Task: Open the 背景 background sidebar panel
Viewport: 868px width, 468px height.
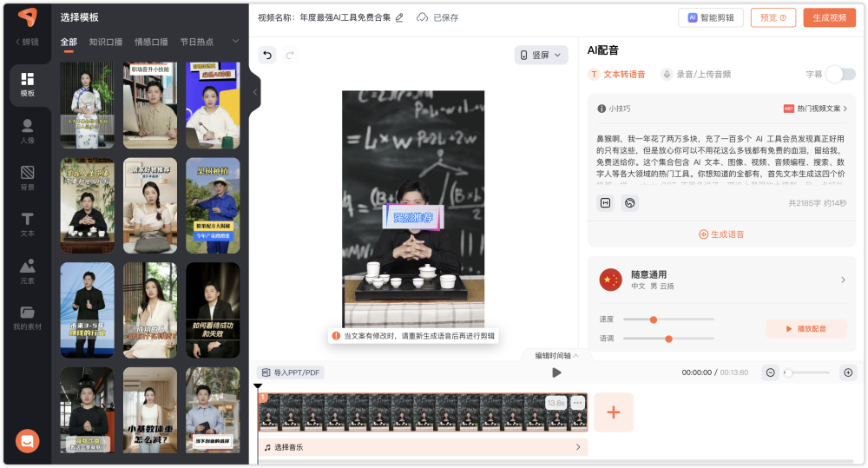Action: click(x=27, y=178)
